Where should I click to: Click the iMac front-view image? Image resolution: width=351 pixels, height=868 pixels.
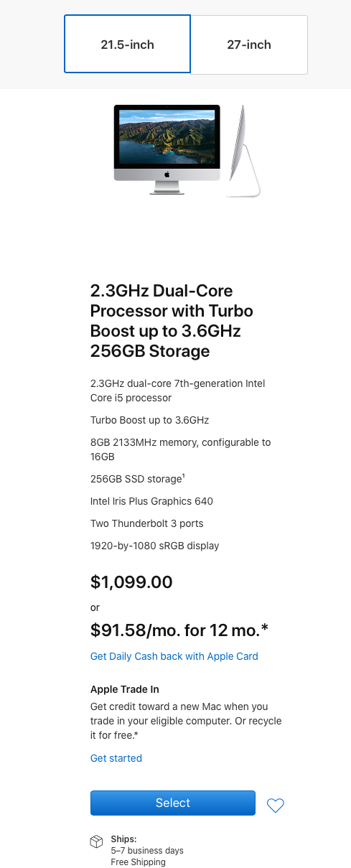click(167, 149)
